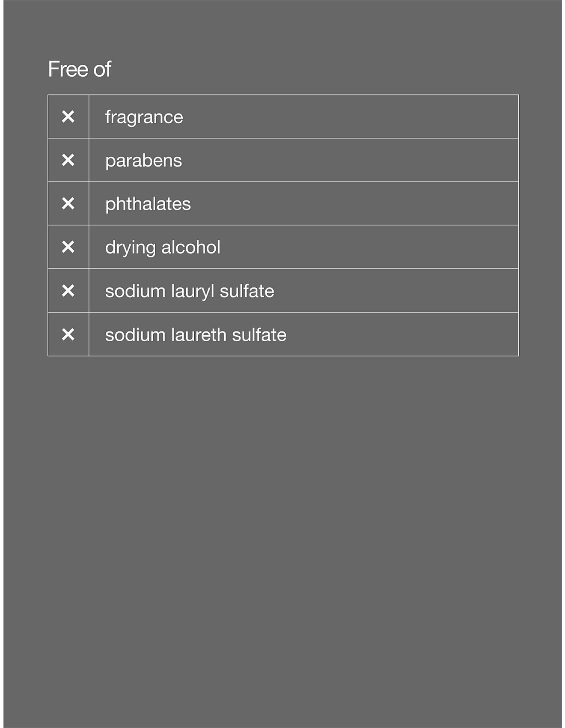
Task: Click the empty area right of fragrance
Action: [x=351, y=116]
